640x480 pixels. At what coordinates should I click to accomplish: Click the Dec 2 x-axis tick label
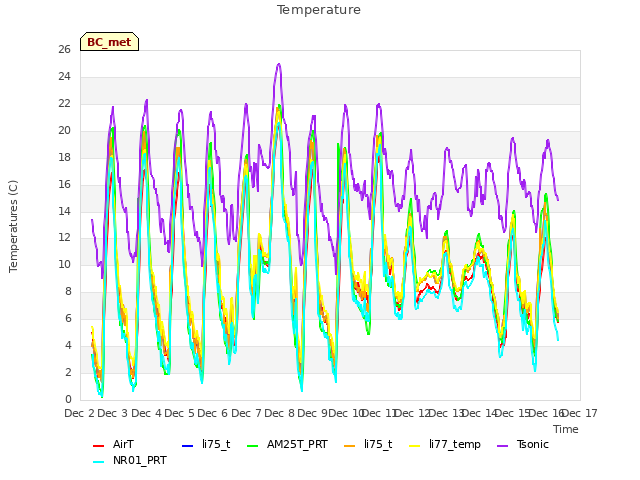point(80,413)
